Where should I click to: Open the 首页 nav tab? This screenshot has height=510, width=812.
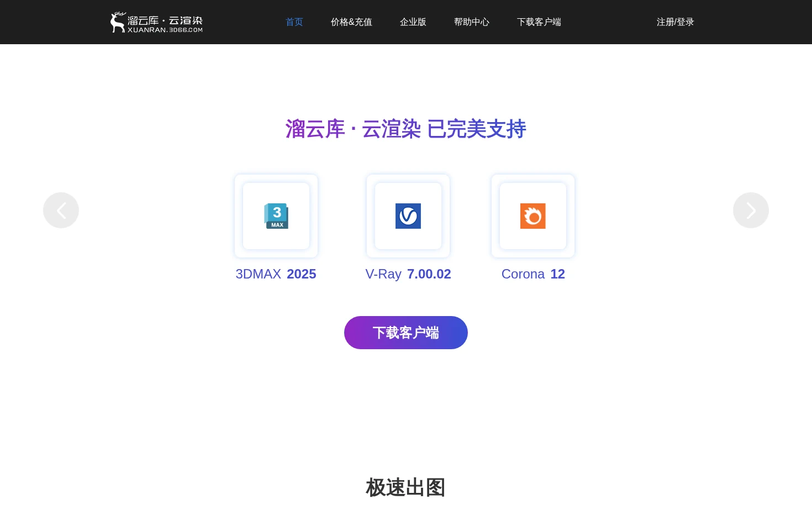coord(294,22)
